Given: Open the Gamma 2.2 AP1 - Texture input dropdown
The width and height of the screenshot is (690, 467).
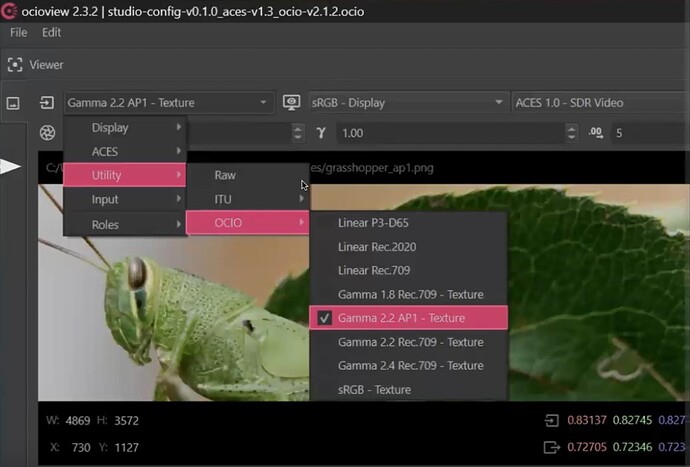Looking at the screenshot, I should tap(169, 103).
